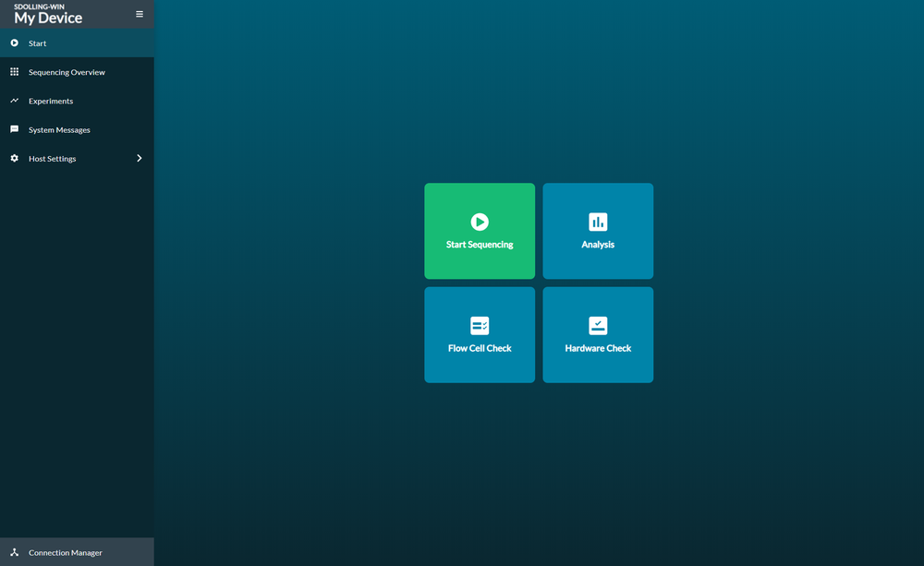
Task: Click the bar chart icon on Analysis tile
Action: tap(598, 222)
